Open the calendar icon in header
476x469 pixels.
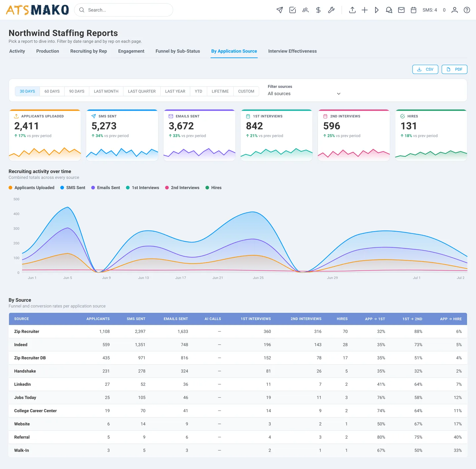pyautogui.click(x=414, y=10)
